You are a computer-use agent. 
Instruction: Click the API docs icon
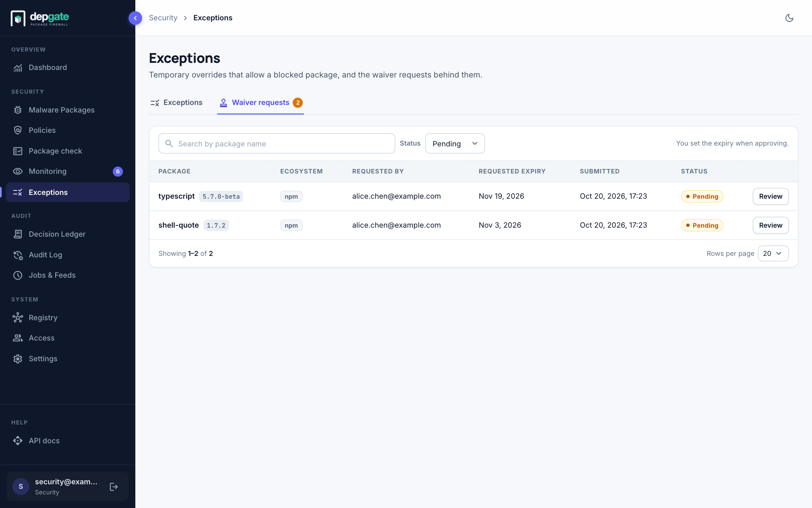click(x=18, y=441)
